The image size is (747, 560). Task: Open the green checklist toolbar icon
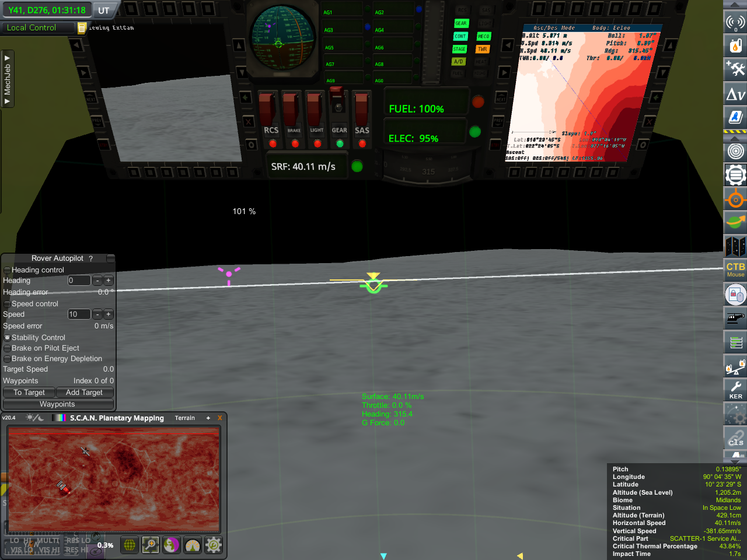click(735, 342)
